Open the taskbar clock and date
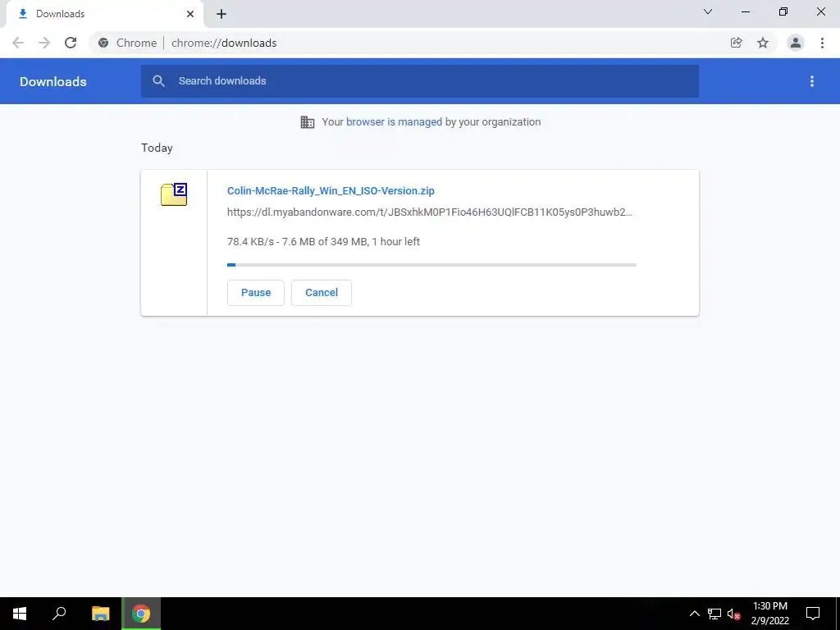 [x=769, y=614]
